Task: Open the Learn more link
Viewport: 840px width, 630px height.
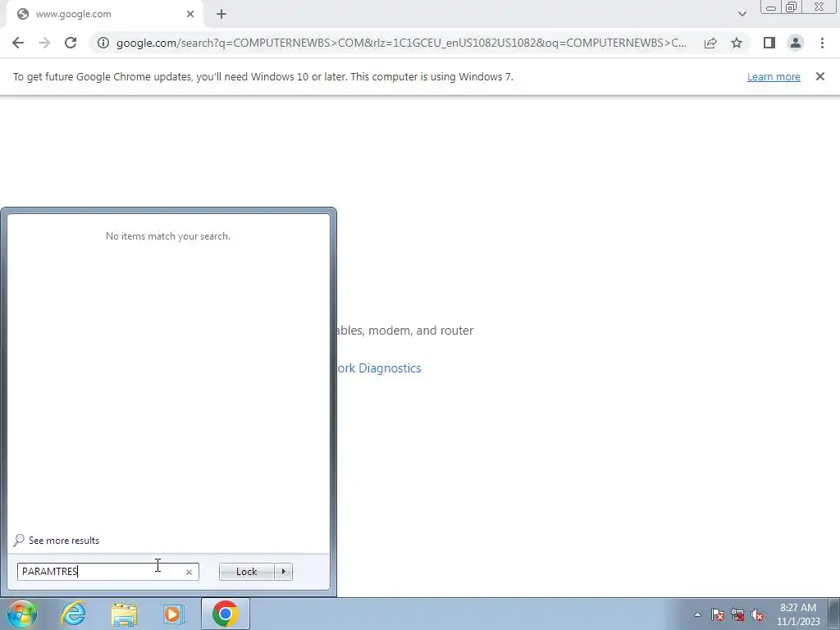Action: (x=774, y=76)
